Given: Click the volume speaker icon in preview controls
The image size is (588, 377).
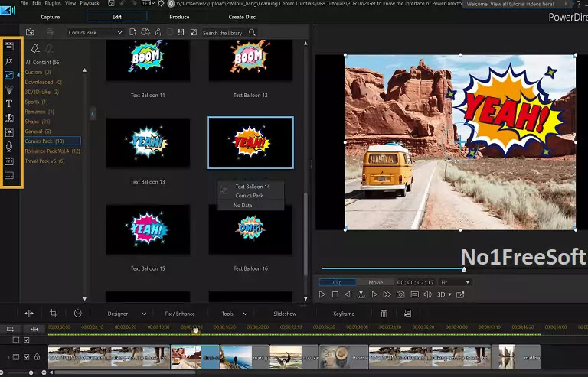Looking at the screenshot, I should coord(428,294).
